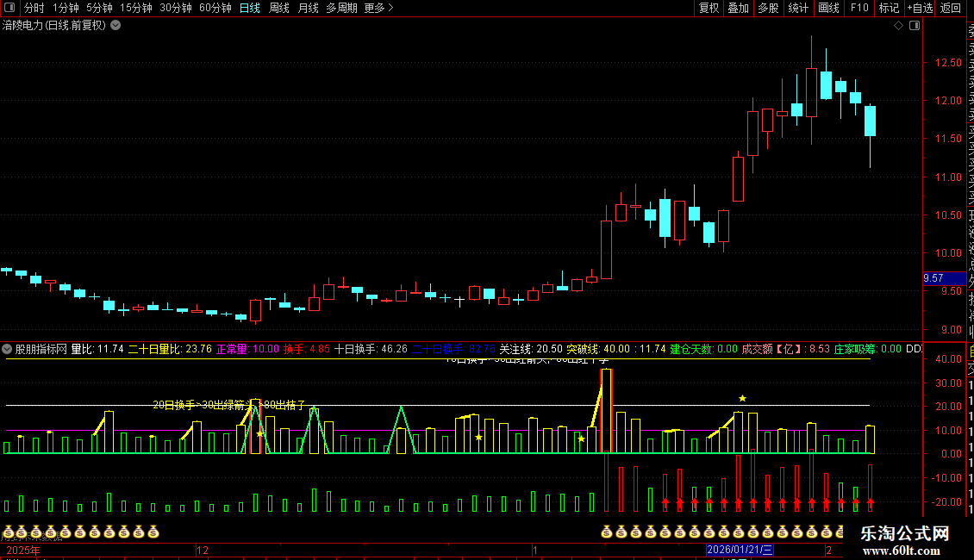974x560 pixels.
Task: Open F10 company info
Action: point(859,8)
